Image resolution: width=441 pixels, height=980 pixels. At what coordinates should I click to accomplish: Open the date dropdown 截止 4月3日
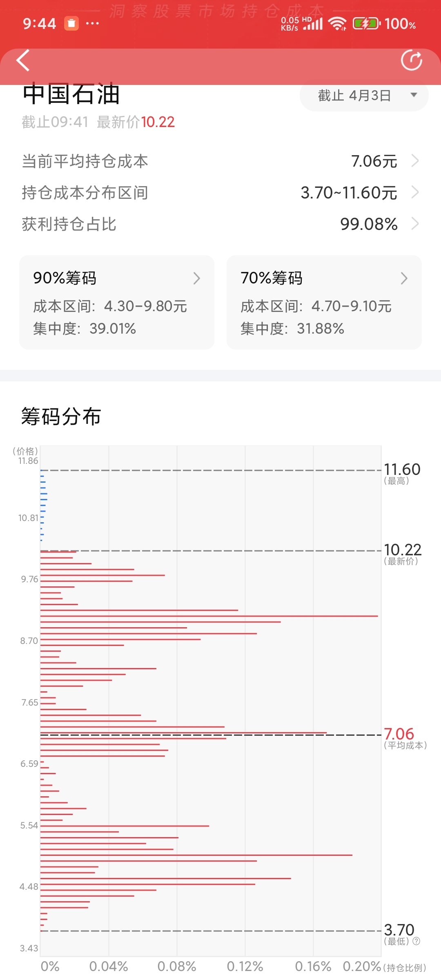[x=364, y=96]
